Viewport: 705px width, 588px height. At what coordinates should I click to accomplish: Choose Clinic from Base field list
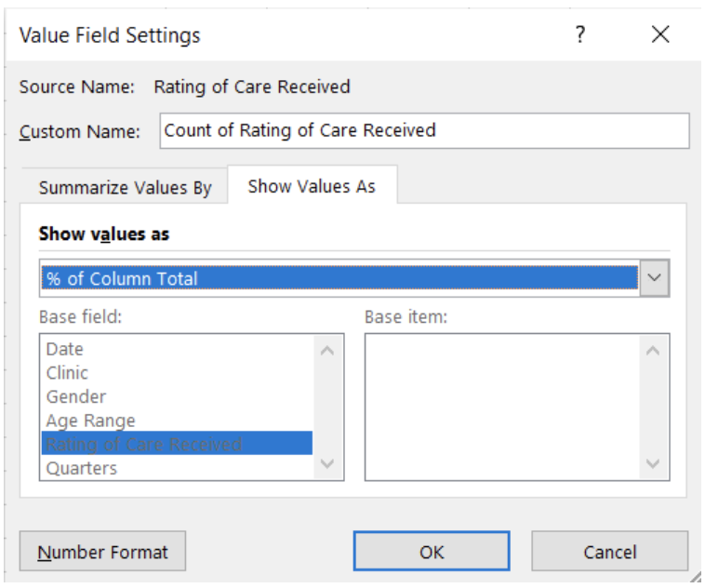tap(68, 373)
